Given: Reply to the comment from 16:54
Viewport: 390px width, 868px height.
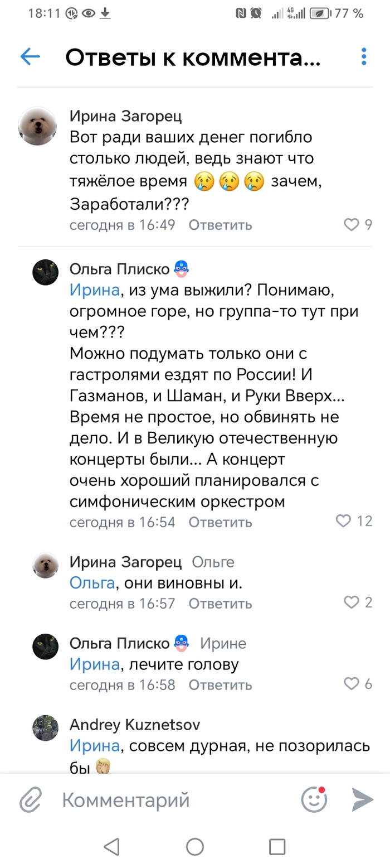Looking at the screenshot, I should tap(220, 523).
